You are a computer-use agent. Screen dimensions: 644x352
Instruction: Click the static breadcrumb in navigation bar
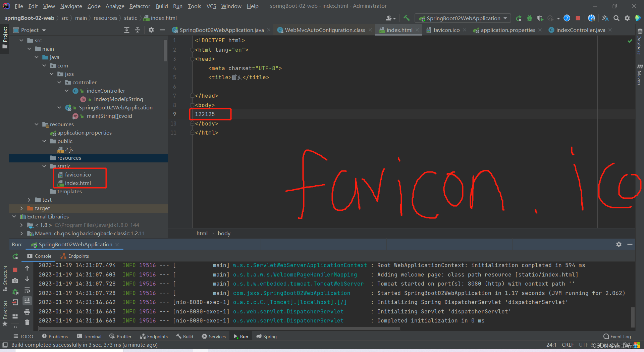click(130, 18)
